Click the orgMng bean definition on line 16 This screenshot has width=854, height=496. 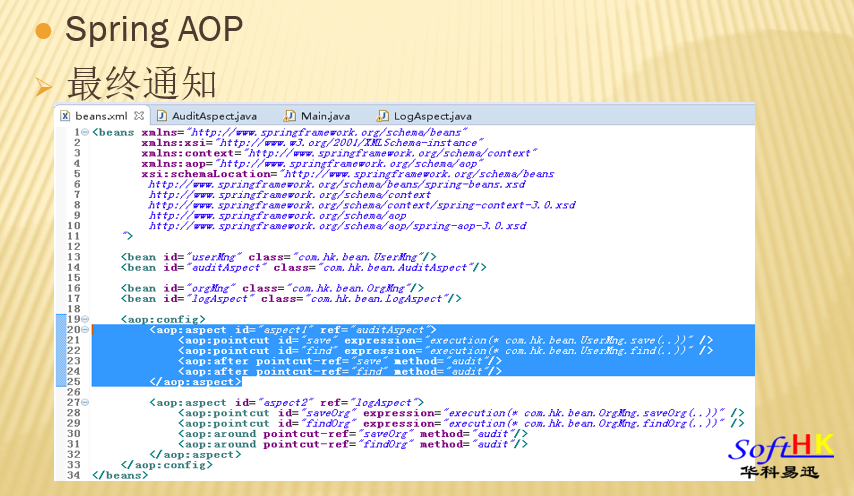272,288
